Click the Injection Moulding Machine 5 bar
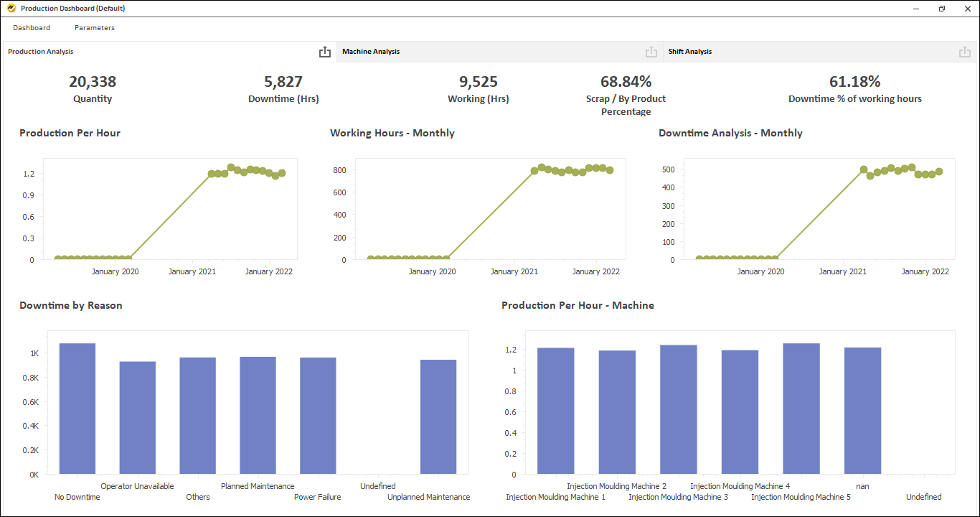This screenshot has height=517, width=980. click(801, 409)
